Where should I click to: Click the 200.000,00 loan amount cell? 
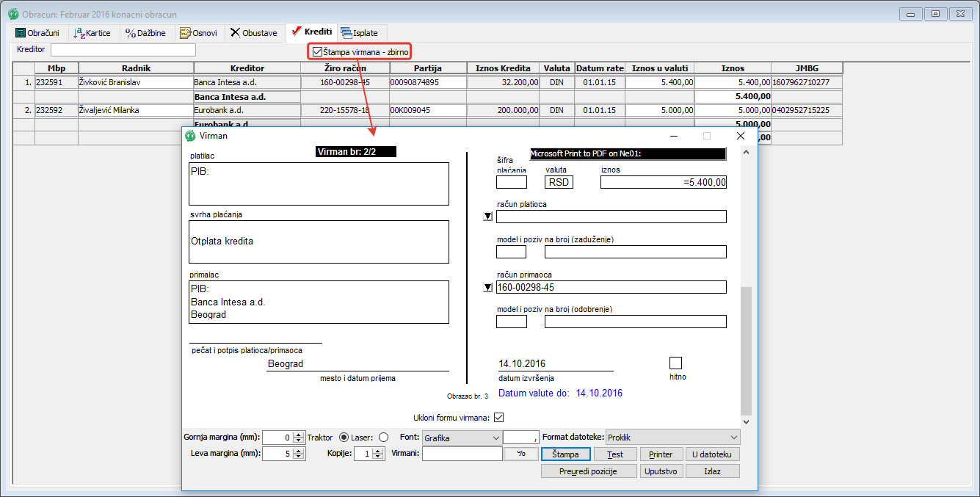(504, 110)
